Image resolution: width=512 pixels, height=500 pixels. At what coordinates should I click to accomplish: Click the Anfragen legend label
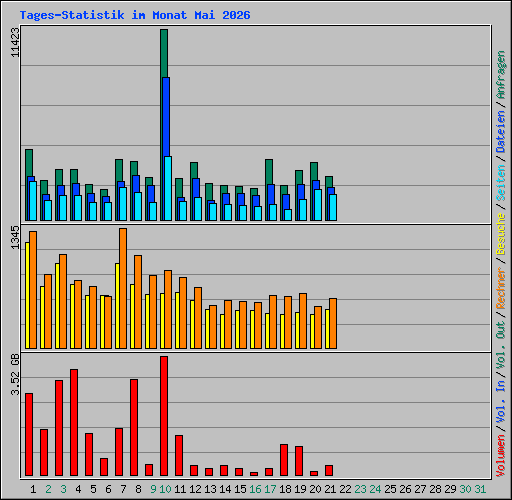click(x=500, y=75)
